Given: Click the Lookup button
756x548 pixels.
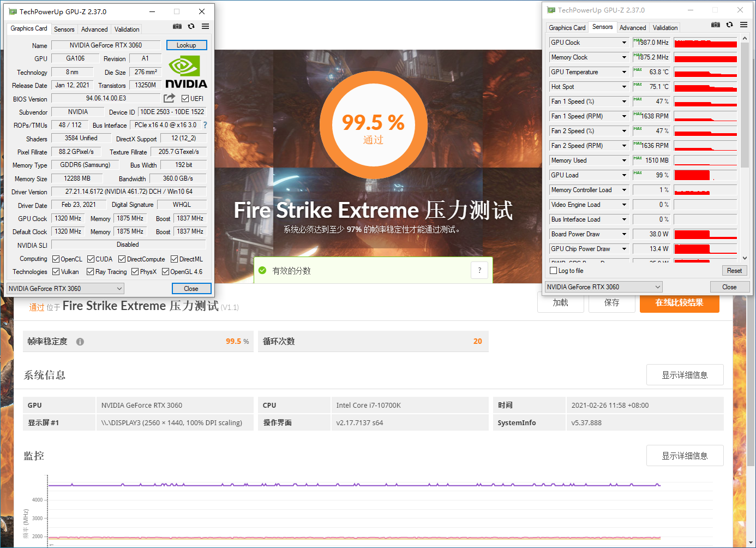Looking at the screenshot, I should click(187, 45).
